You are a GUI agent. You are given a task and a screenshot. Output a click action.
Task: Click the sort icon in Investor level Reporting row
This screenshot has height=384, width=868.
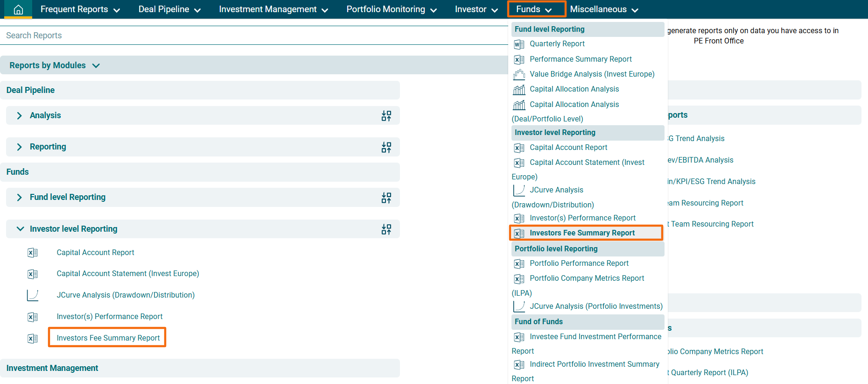click(386, 229)
